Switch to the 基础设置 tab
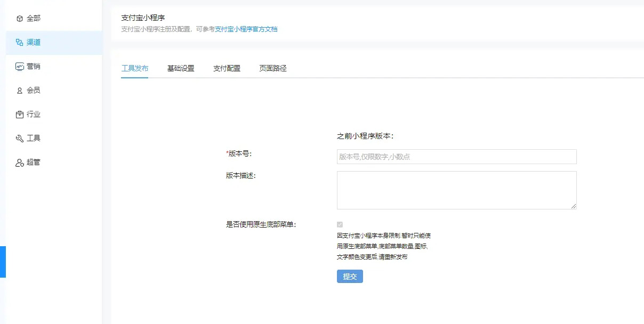Screen dimensions: 644x324 pos(181,68)
